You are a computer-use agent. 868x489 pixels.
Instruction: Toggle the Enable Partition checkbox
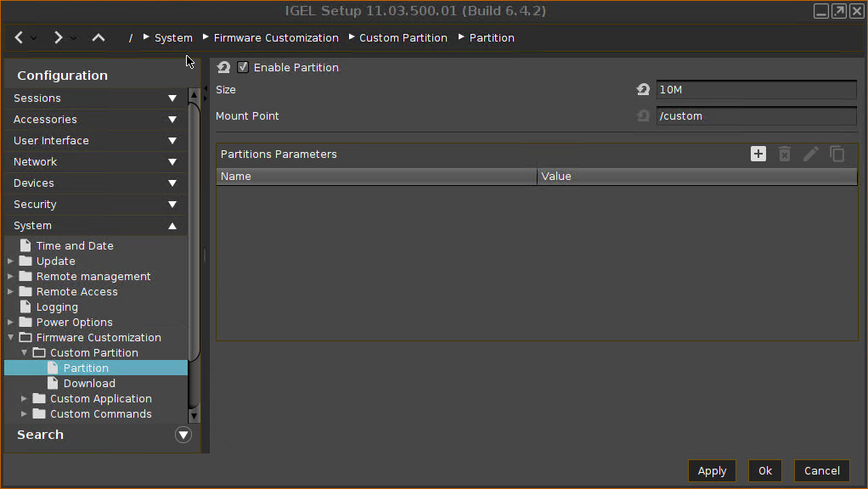coord(243,68)
